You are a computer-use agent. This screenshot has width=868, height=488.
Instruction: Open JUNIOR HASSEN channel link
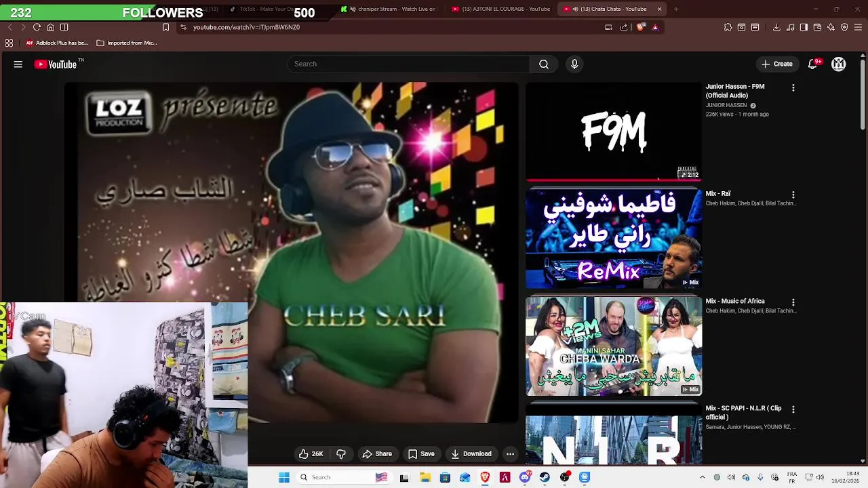point(726,106)
